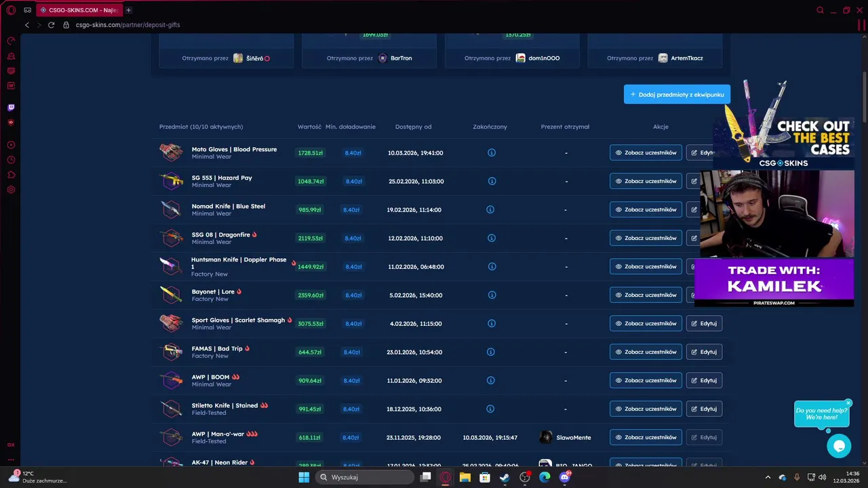Open Extensions cube icon in sidebar
The width and height of the screenshot is (868, 488).
[11, 175]
